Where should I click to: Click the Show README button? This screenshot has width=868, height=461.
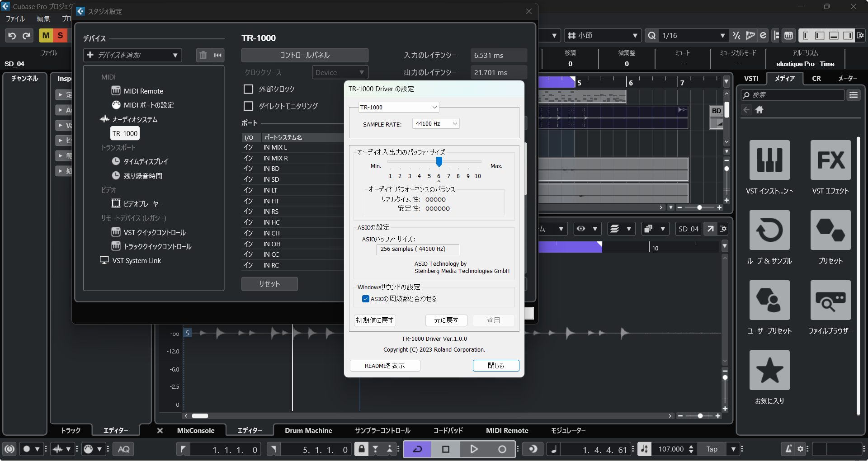click(x=385, y=366)
